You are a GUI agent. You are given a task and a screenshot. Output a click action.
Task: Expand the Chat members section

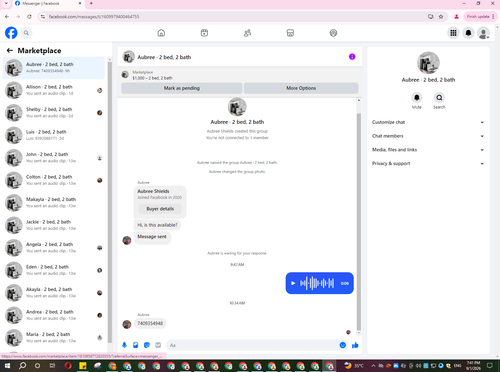[x=428, y=136]
